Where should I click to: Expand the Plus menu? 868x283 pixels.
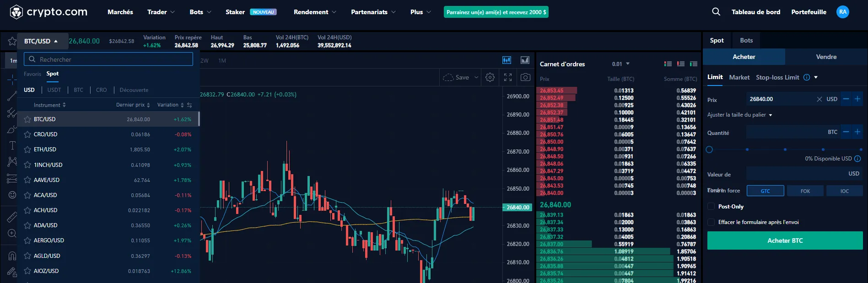421,12
